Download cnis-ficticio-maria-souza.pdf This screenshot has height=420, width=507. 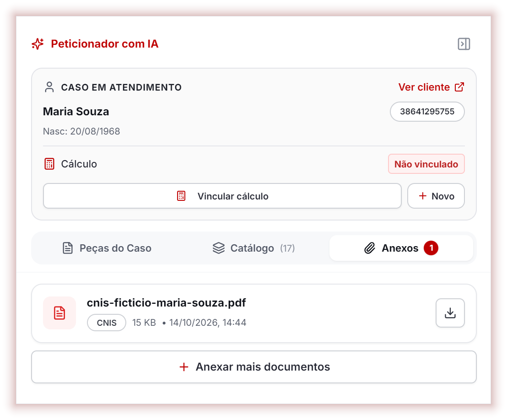[x=450, y=313]
